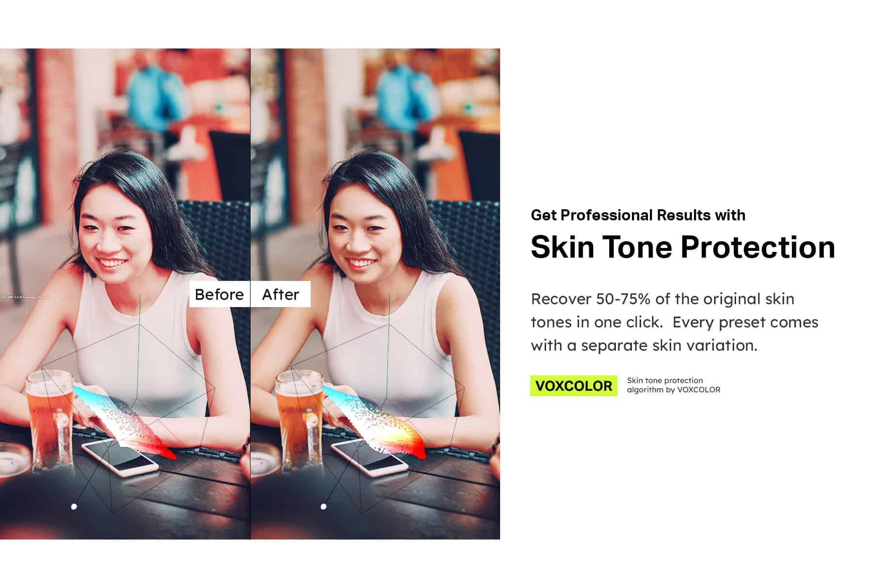The height and width of the screenshot is (588, 882).
Task: Click 'Skin tone protection algorithm by VOXCOLOR' caption
Action: (673, 385)
